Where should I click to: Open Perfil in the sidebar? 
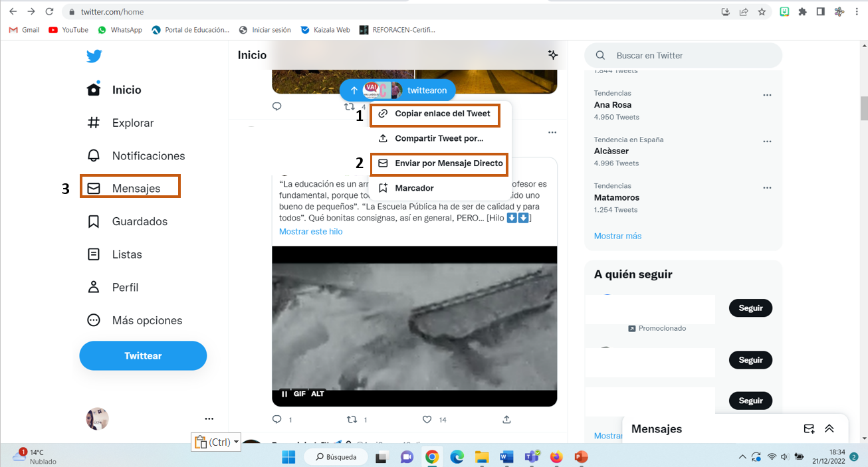click(113, 288)
